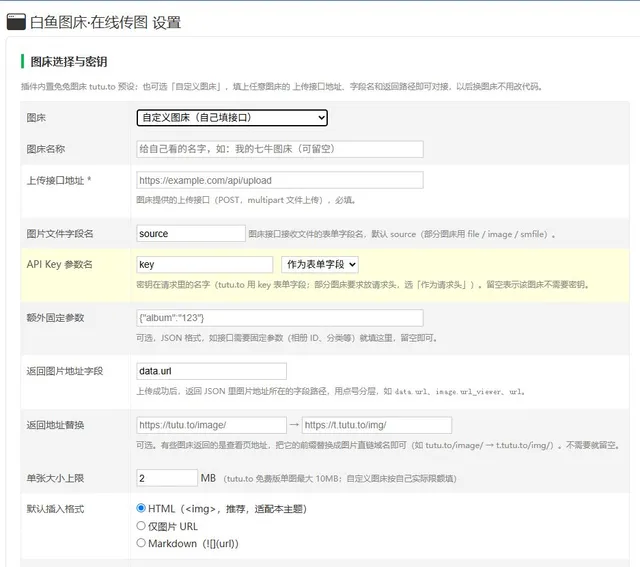Click the https://t.tutu.to/img/ replace-to field
The image size is (640, 567).
coord(377,425)
